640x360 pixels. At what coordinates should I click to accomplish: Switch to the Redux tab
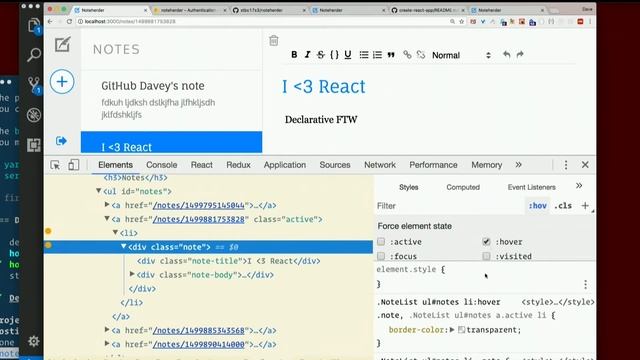(238, 165)
